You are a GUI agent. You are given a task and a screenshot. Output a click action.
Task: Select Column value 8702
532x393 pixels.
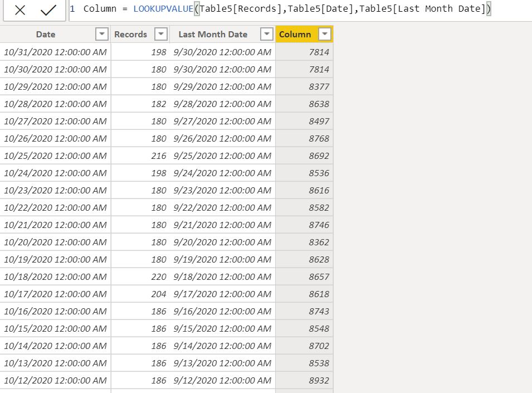pyautogui.click(x=304, y=346)
